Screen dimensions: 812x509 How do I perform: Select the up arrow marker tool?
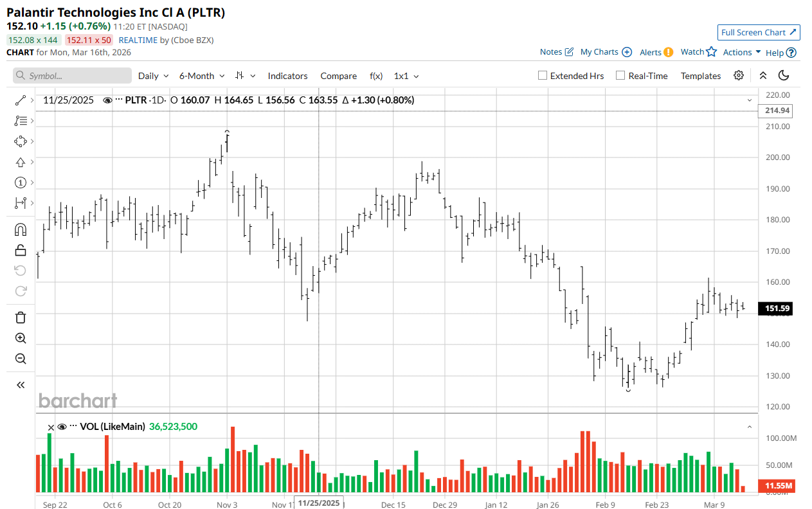(x=20, y=162)
